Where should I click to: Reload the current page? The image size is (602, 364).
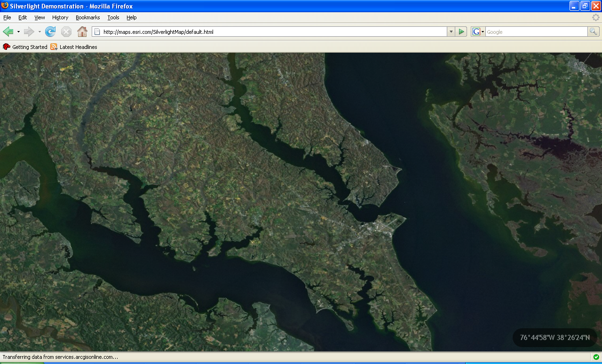point(50,32)
